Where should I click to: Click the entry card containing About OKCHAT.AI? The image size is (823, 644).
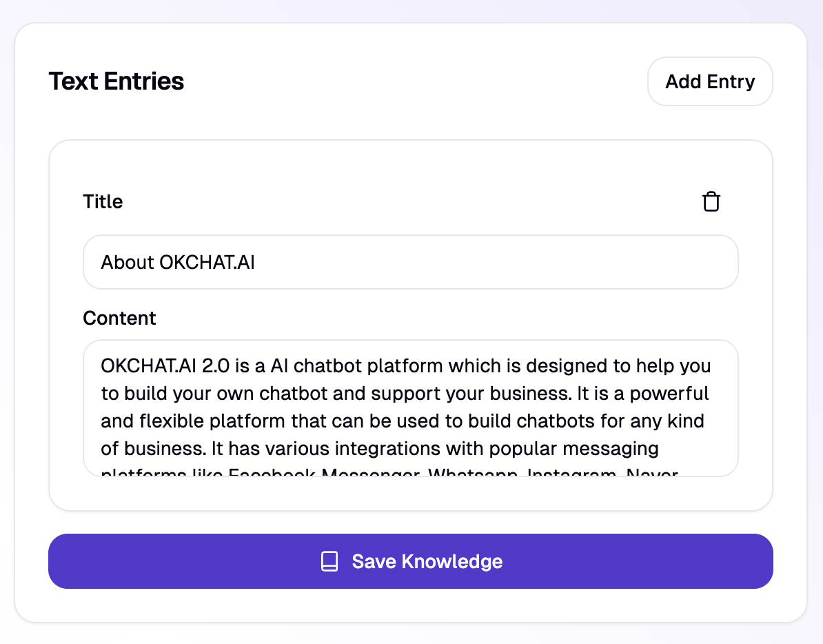pos(410,165)
